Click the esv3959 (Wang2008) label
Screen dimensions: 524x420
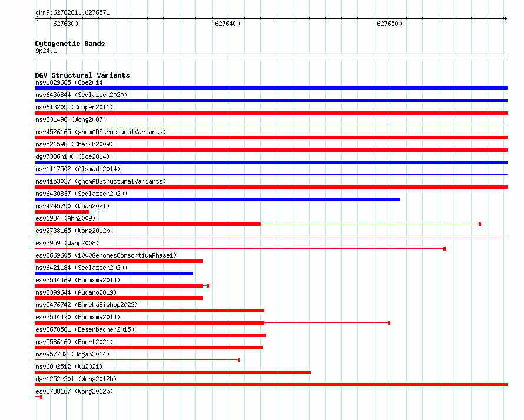pyautogui.click(x=67, y=243)
